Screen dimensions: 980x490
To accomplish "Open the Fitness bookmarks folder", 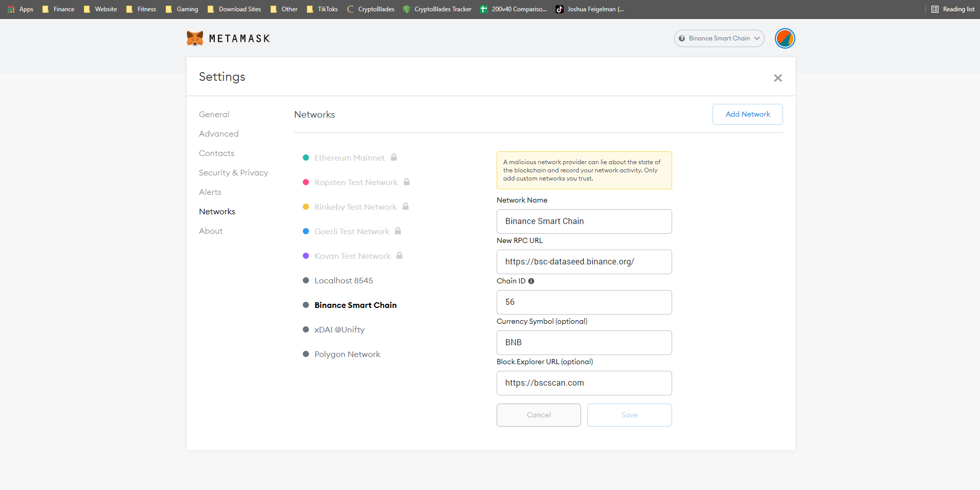I will click(141, 9).
